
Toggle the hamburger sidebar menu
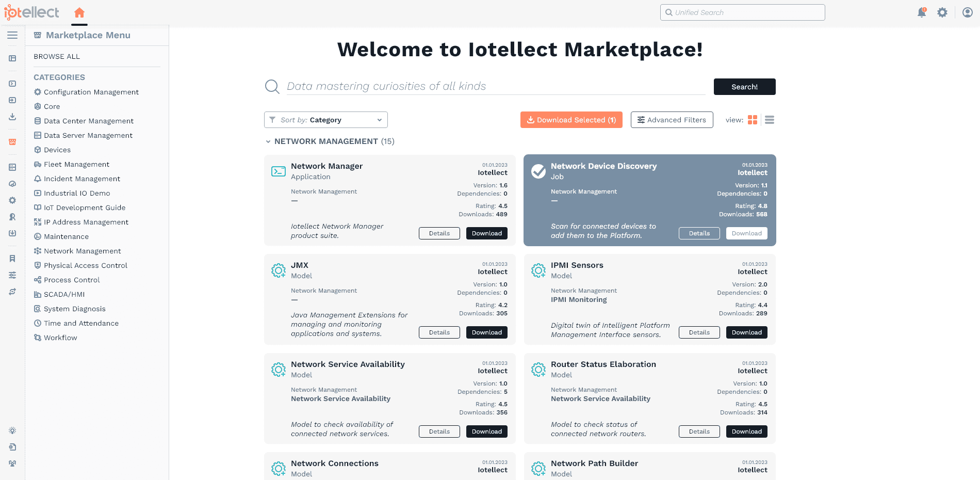pos(12,35)
